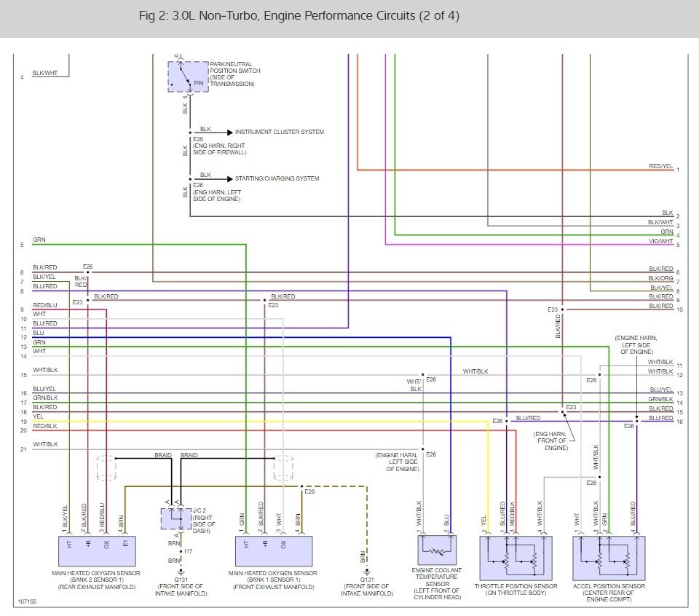
Task: Click the arrow pointing to Instrument Cluster System
Action: [229, 133]
